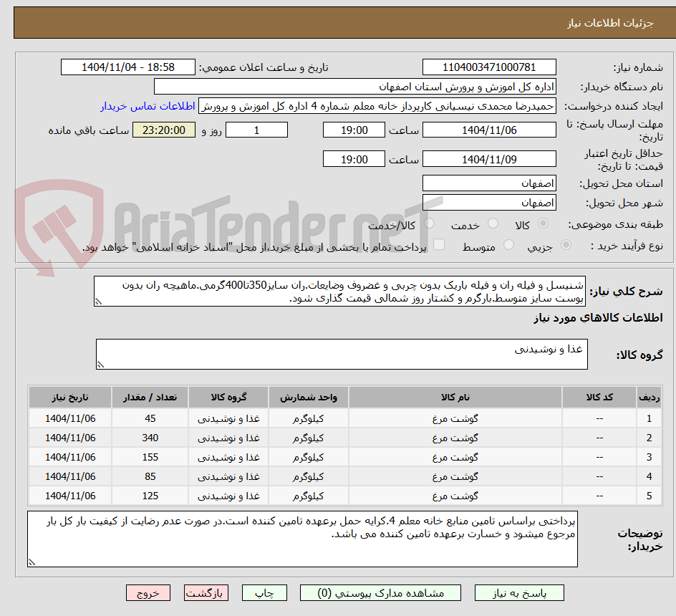Viewport: 676px width, 616px height.
Task: Click the buyer name field اداره کل اموزش
Action: 354,87
